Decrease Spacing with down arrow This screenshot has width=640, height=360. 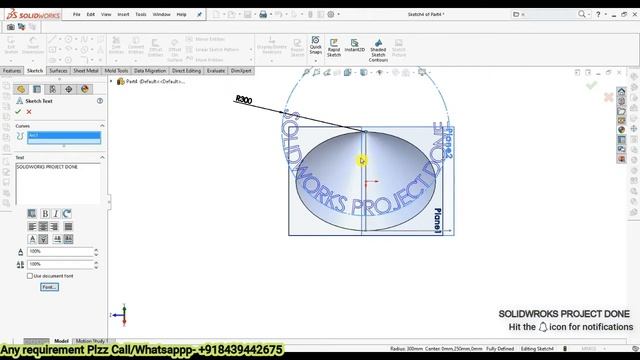click(x=96, y=267)
